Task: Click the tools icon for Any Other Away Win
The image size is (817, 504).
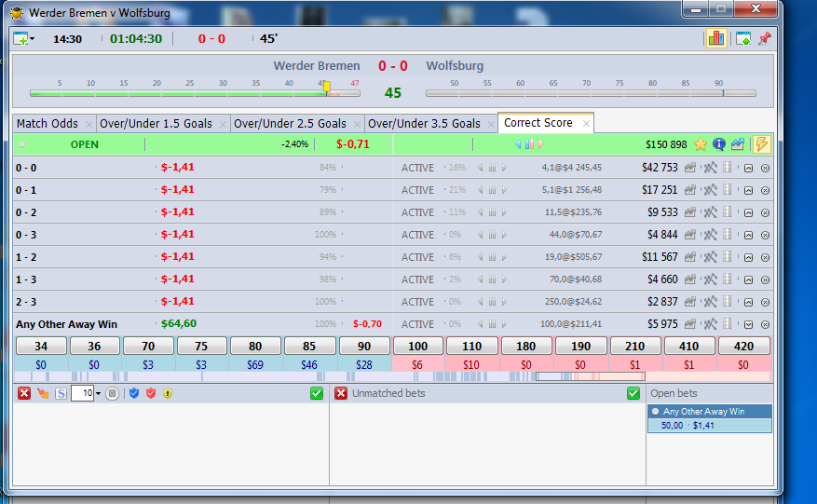Action: (x=710, y=324)
